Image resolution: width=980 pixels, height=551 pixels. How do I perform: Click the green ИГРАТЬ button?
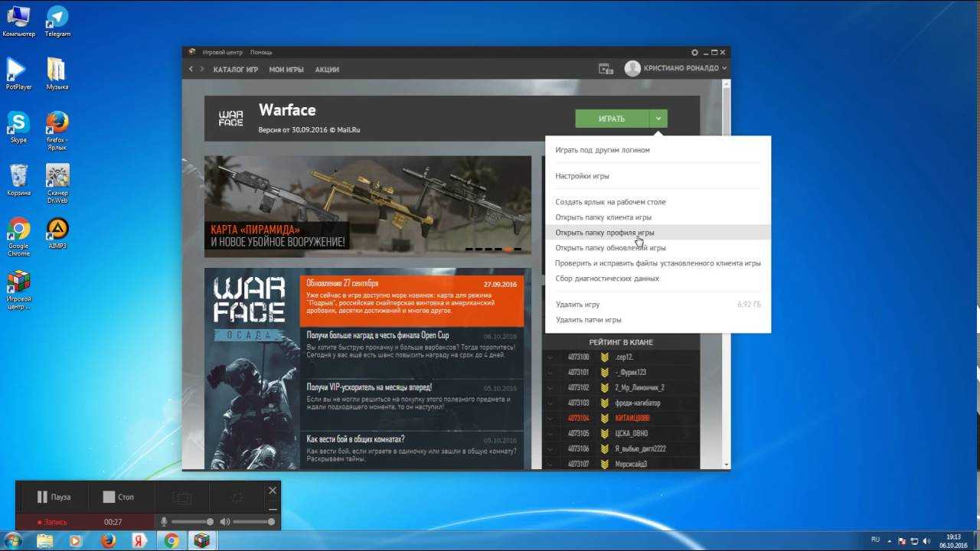point(612,119)
